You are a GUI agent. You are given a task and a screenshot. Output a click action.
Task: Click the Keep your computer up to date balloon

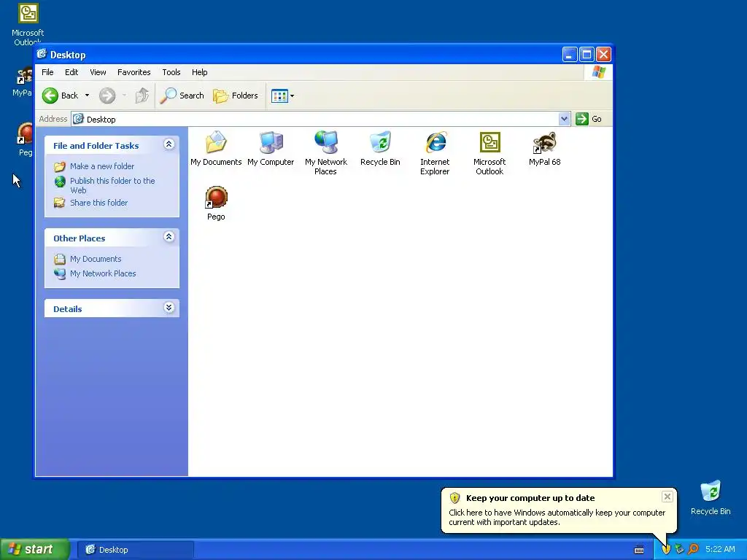pyautogui.click(x=558, y=510)
